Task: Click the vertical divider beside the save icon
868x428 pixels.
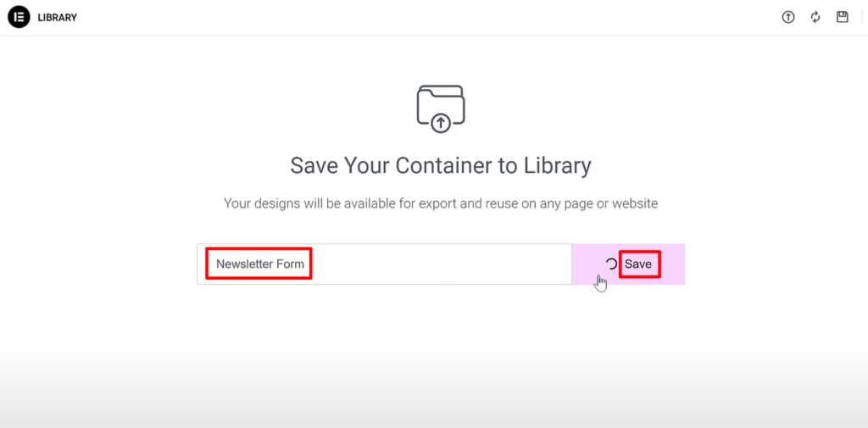Action: (x=864, y=17)
